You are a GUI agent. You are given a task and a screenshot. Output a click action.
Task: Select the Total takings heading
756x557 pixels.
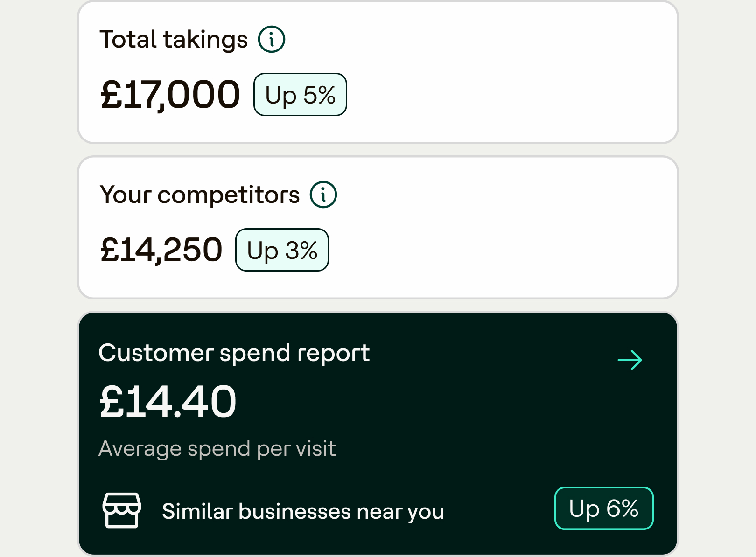coord(174,39)
